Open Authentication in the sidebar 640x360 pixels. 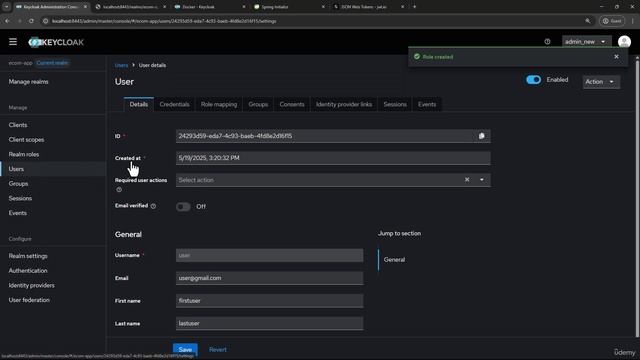[x=28, y=271]
